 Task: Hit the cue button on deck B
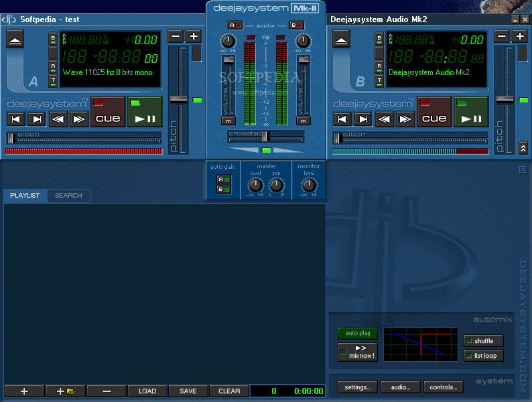434,112
